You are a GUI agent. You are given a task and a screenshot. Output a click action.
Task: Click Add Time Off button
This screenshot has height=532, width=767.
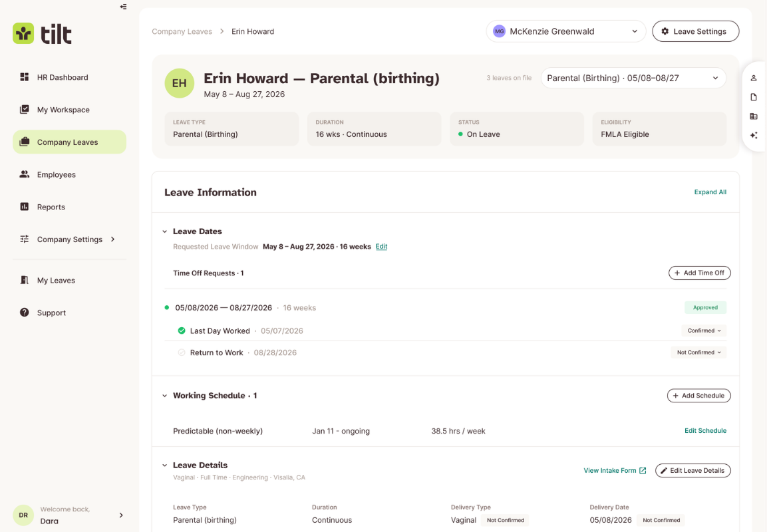click(700, 273)
